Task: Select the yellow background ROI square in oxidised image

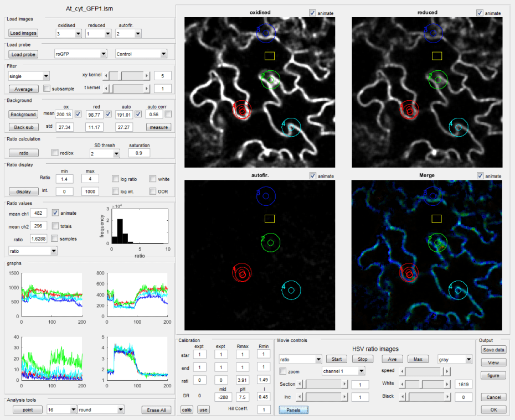Action: point(270,55)
